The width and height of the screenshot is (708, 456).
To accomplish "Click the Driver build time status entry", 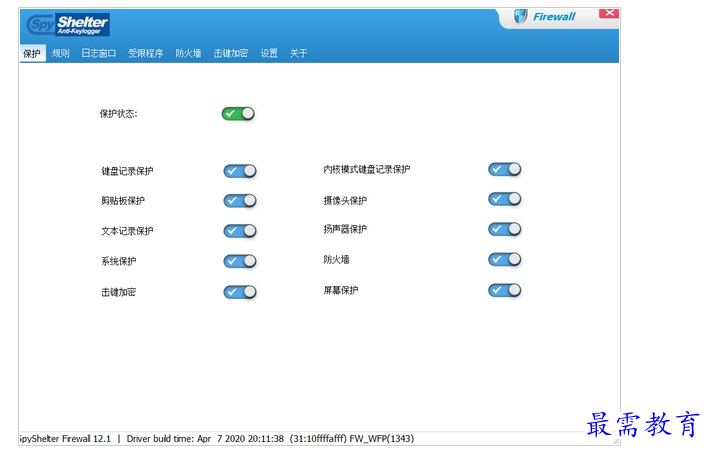I will coord(205,439).
